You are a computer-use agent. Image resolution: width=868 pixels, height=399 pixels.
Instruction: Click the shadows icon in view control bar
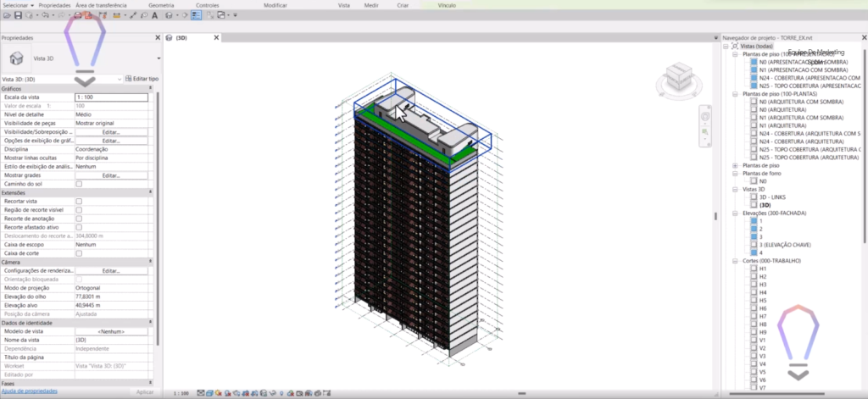coord(227,393)
